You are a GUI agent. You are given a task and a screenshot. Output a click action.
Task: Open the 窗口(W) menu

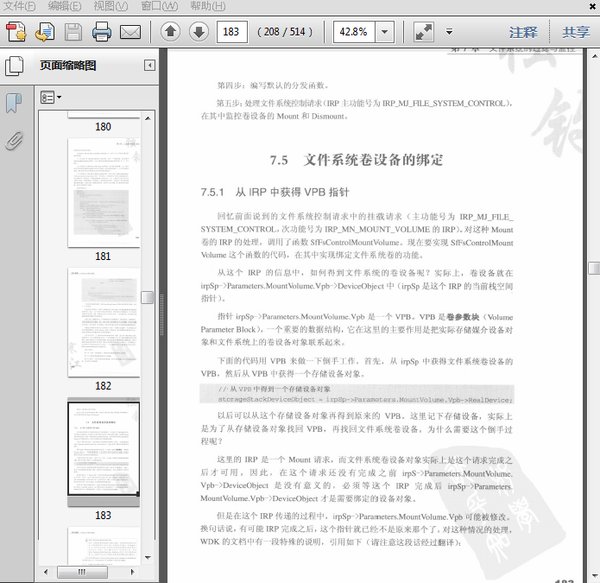[159, 6]
